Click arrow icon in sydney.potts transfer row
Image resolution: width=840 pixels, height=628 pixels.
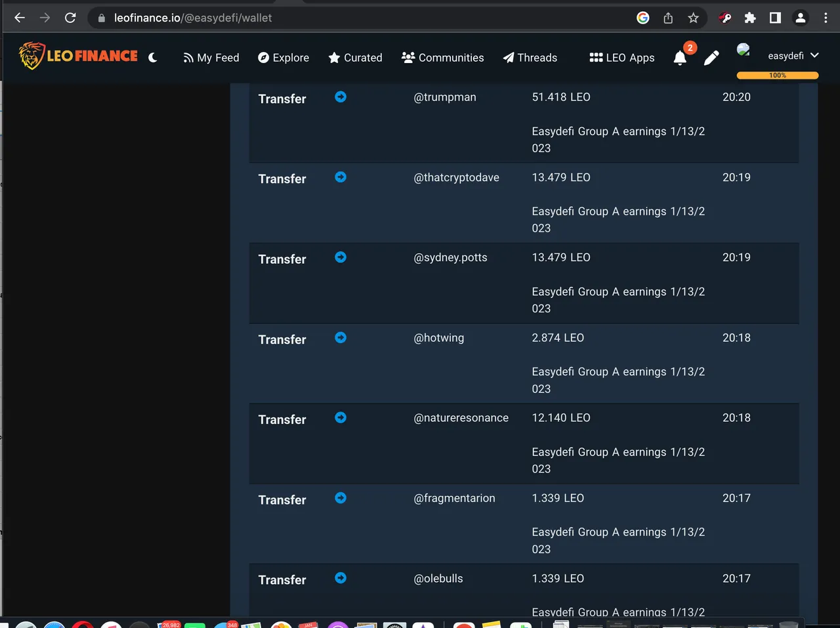(341, 257)
